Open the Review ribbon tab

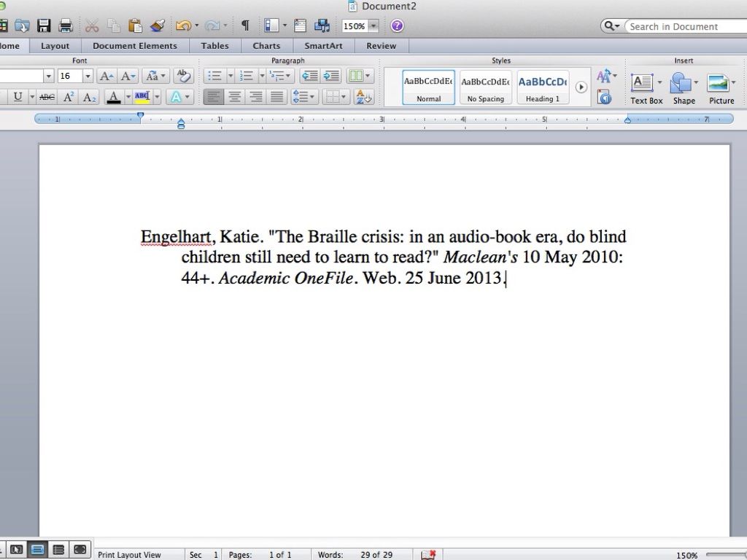tap(381, 45)
